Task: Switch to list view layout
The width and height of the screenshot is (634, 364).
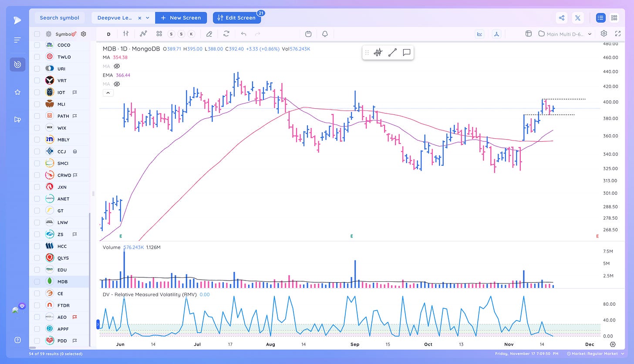Action: click(x=600, y=18)
